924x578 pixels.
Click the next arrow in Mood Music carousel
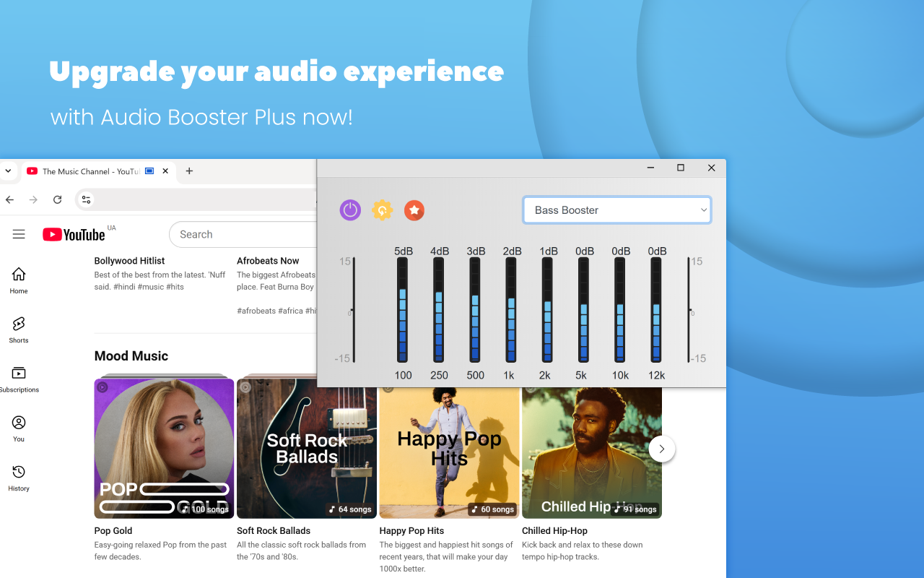(662, 449)
